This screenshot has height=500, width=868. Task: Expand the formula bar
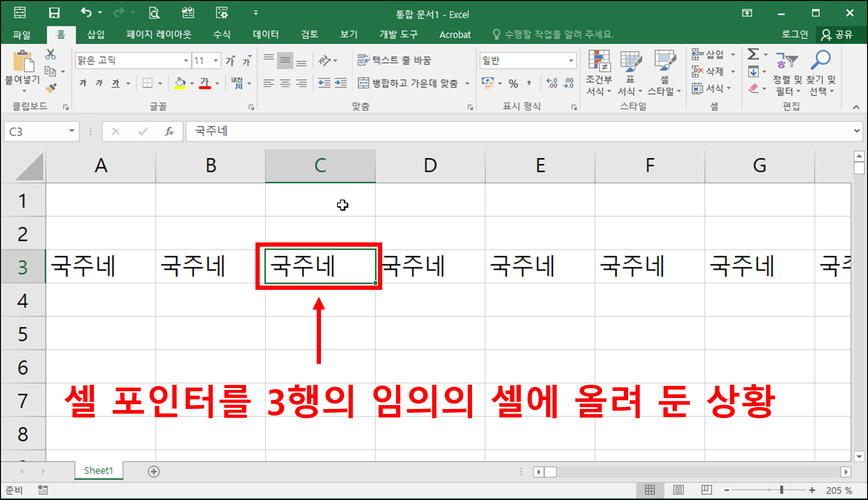coord(857,131)
